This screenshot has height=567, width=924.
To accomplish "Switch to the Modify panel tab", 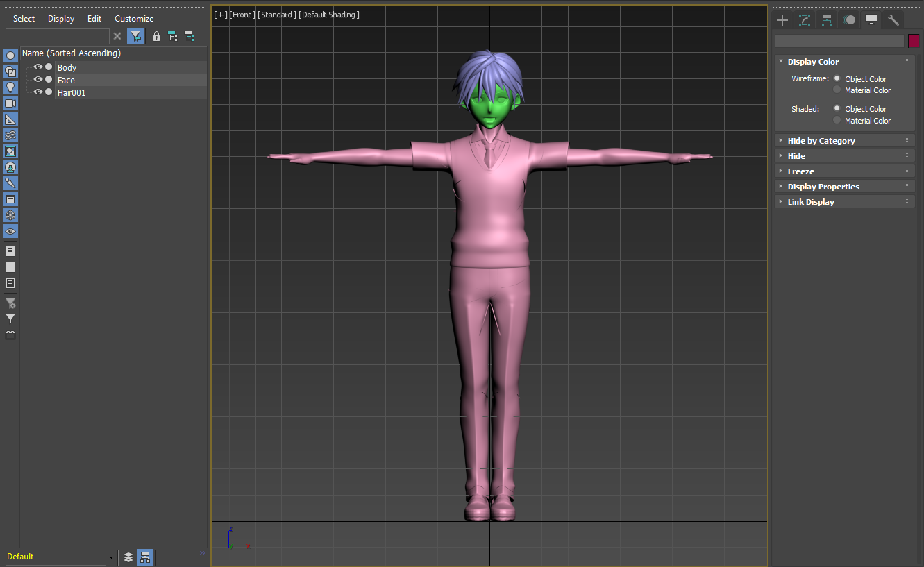I will (805, 20).
